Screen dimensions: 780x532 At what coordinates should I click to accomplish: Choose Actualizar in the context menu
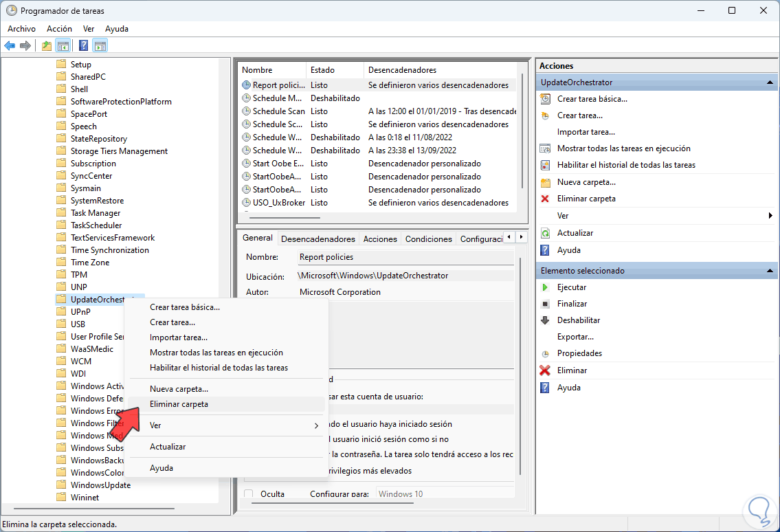(227, 447)
